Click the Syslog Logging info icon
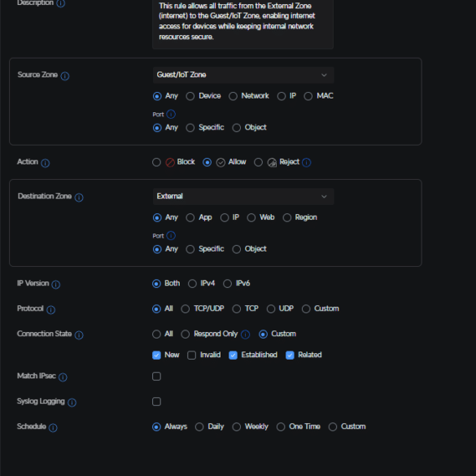Viewport: 476px width, 476px height. (x=72, y=402)
